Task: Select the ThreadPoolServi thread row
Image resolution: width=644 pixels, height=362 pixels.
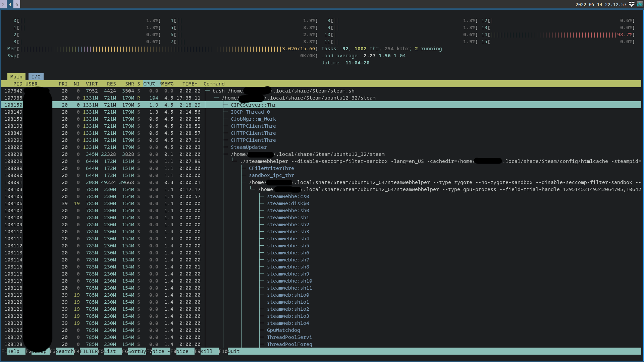Action: coord(321,337)
